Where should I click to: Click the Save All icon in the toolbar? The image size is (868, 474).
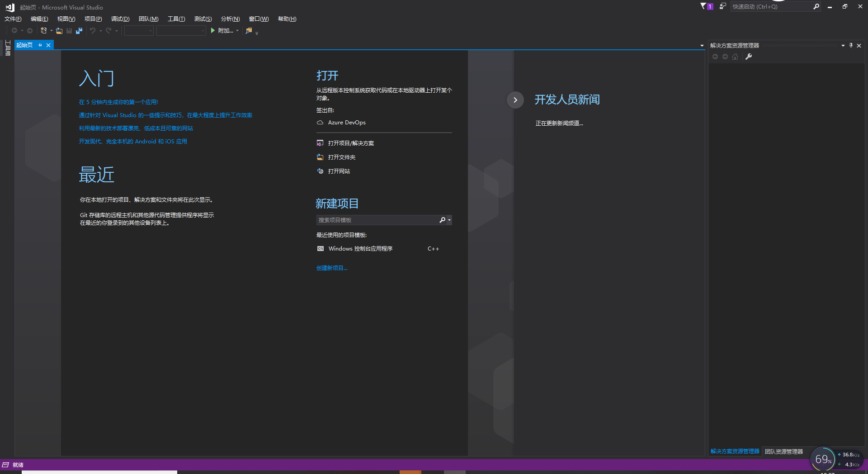click(x=79, y=31)
